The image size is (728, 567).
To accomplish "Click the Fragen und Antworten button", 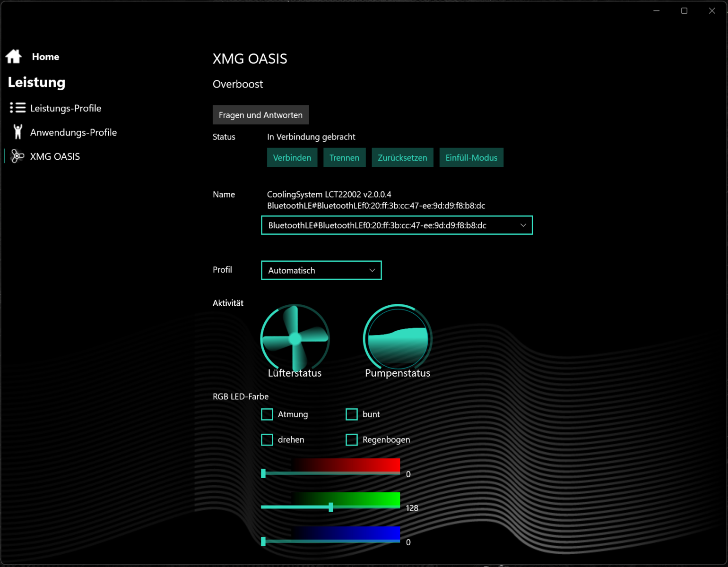I will (x=260, y=115).
